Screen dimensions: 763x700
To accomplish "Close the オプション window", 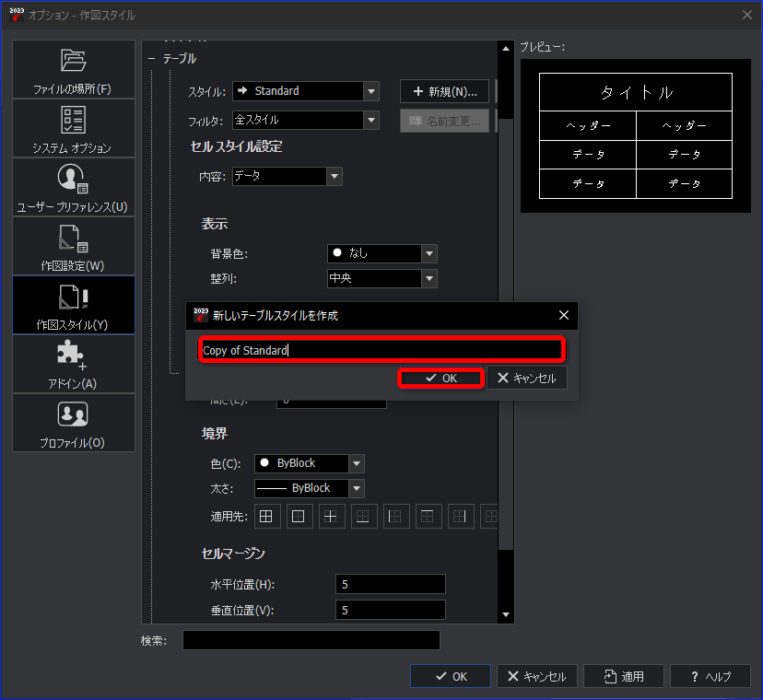I will [747, 15].
